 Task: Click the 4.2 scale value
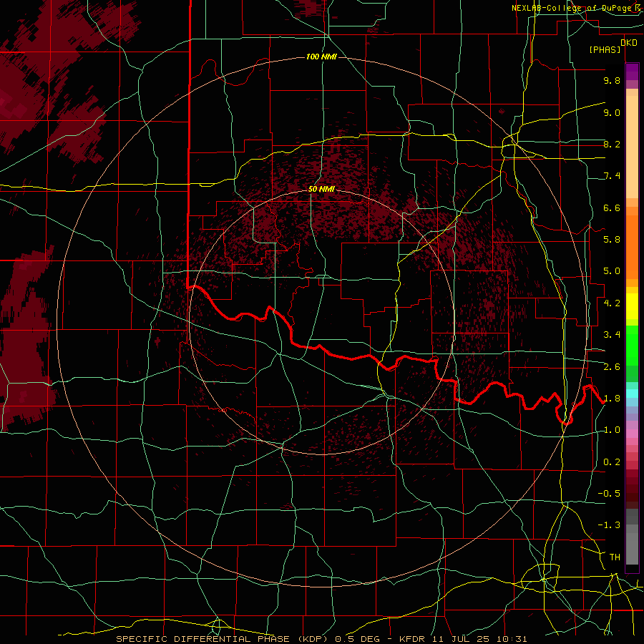pos(612,303)
